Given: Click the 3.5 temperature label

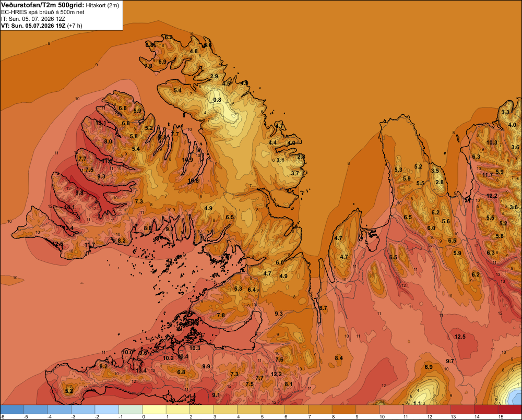Looking at the screenshot, I should (435, 171).
